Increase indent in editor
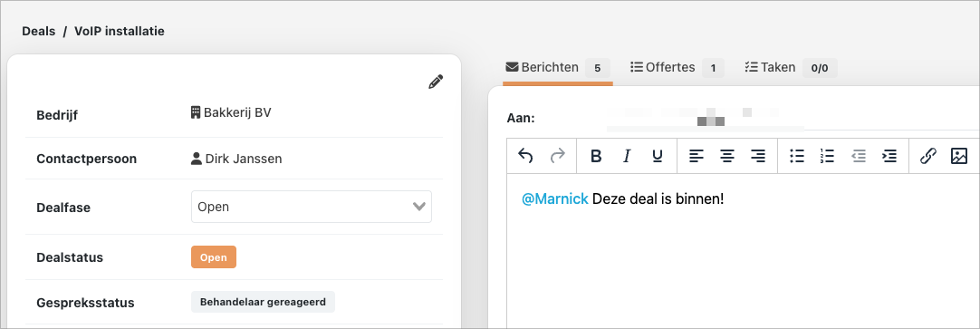 coord(889,157)
